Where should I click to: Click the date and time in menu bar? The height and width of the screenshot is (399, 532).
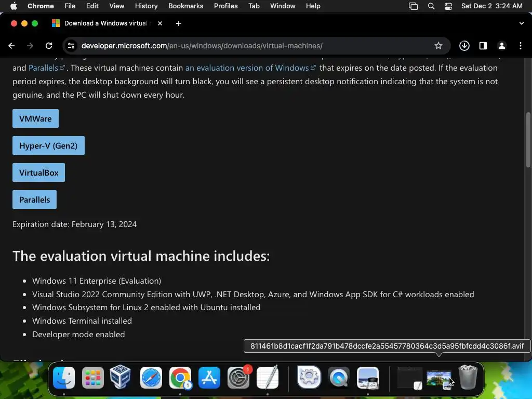point(491,6)
